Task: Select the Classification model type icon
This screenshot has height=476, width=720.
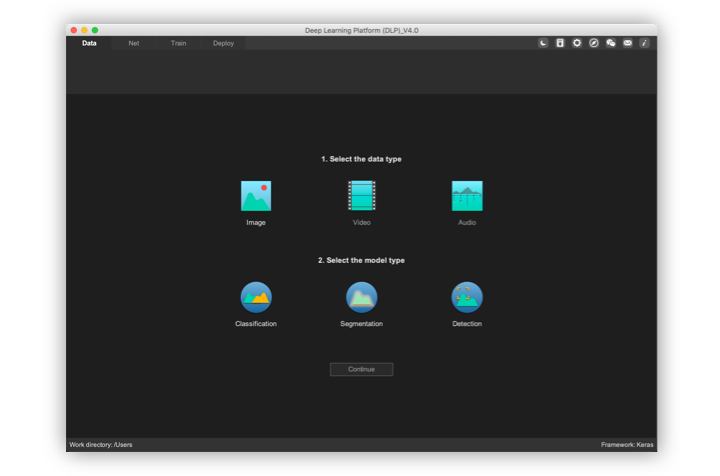Action: 256,297
